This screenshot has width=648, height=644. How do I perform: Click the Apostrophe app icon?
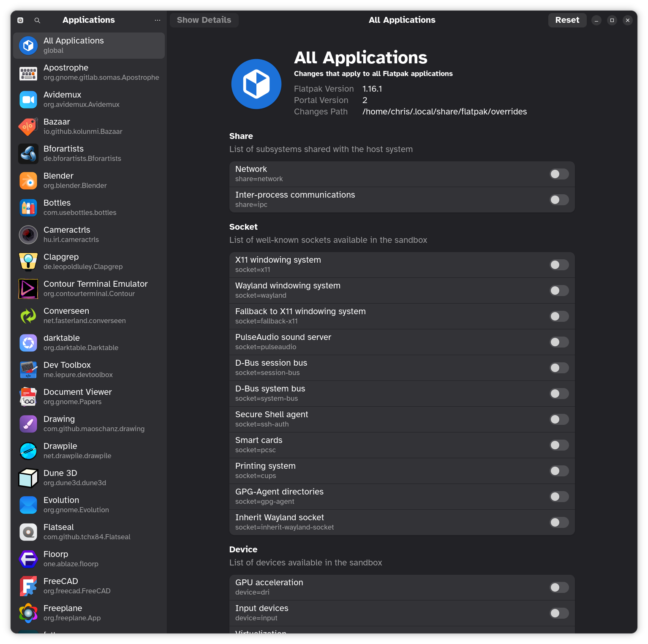28,73
